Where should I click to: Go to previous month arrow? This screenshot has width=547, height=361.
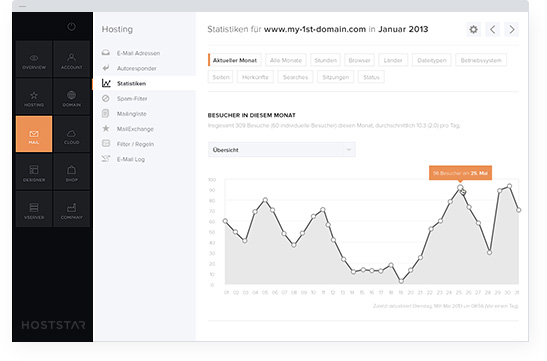[493, 29]
